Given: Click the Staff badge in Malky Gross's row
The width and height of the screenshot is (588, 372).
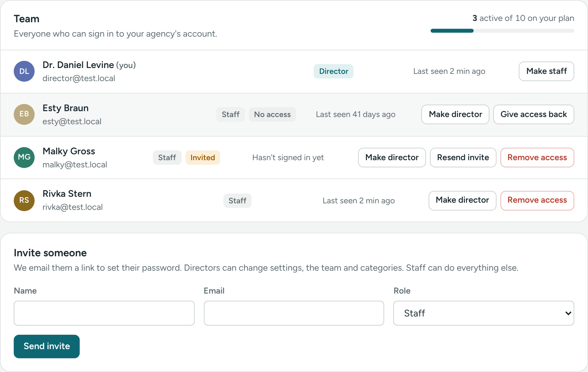Looking at the screenshot, I should coord(167,158).
